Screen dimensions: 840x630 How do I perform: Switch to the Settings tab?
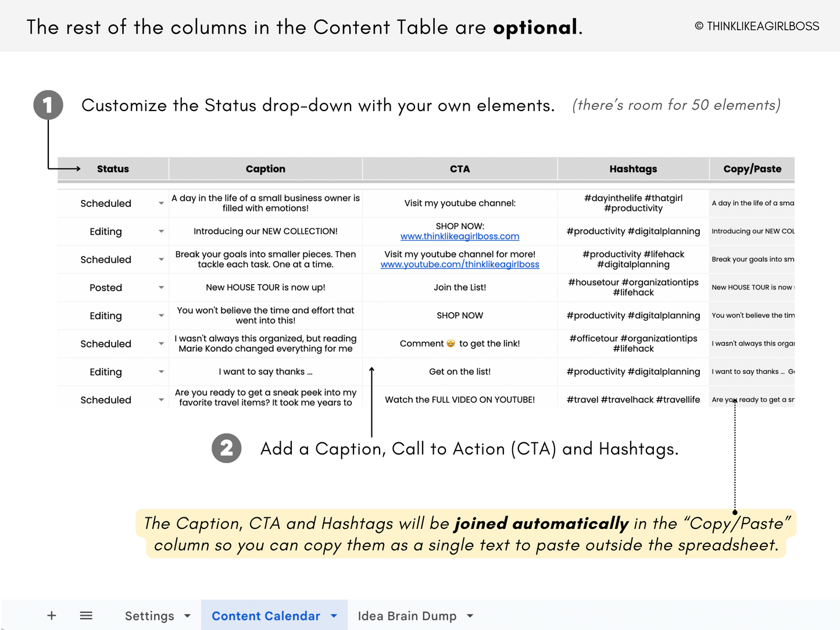149,615
